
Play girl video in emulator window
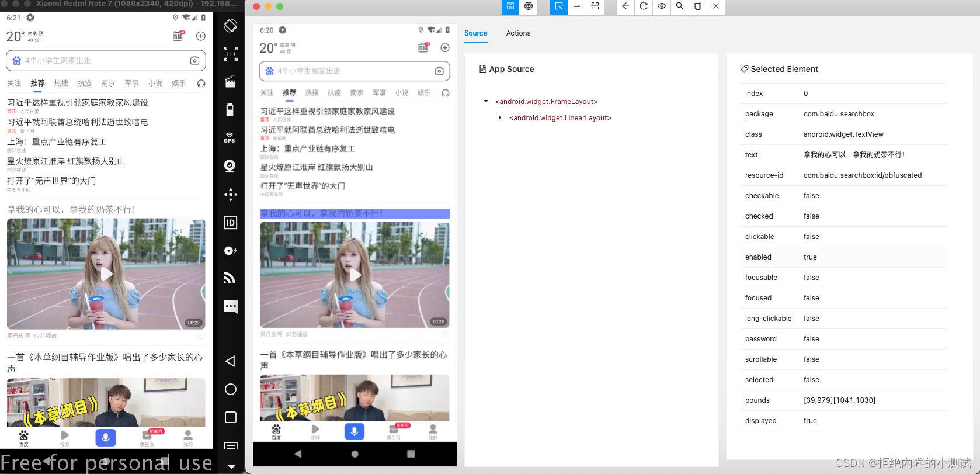(106, 274)
